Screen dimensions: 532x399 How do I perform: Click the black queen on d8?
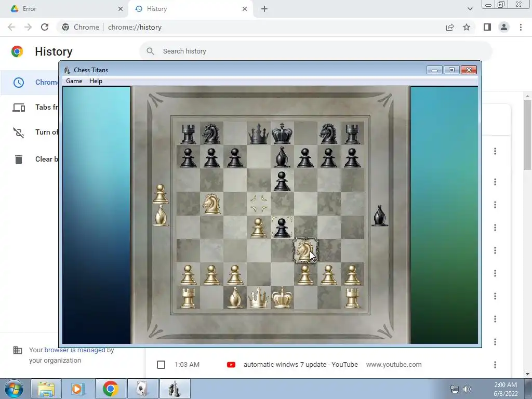258,134
